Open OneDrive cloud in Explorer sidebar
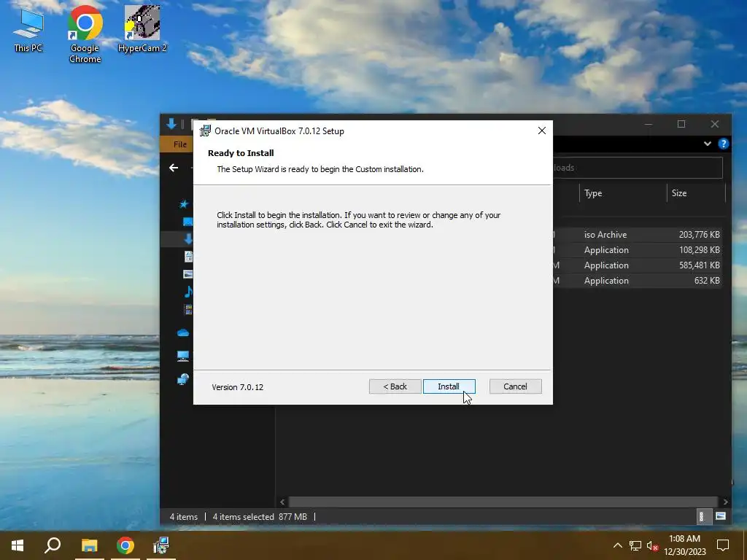 coord(183,332)
